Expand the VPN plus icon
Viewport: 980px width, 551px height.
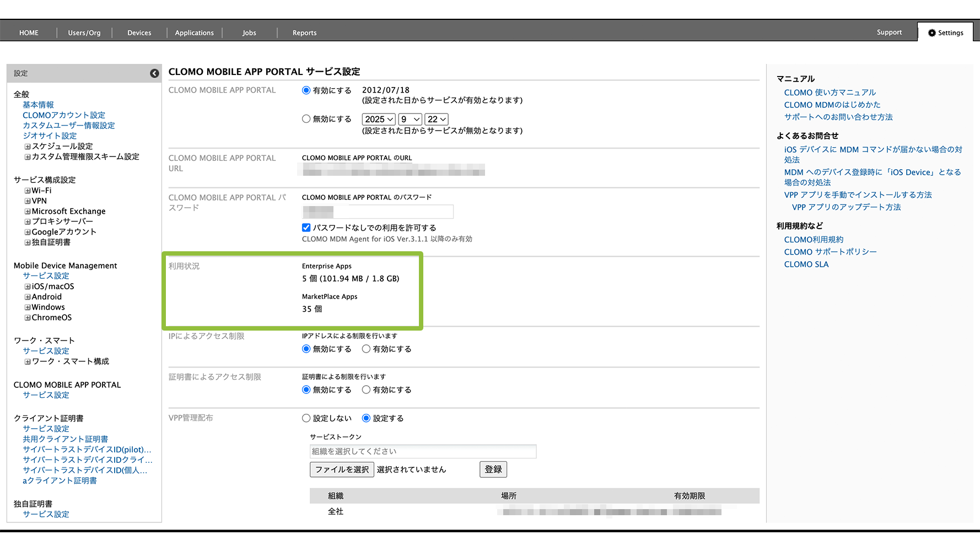[x=27, y=201]
